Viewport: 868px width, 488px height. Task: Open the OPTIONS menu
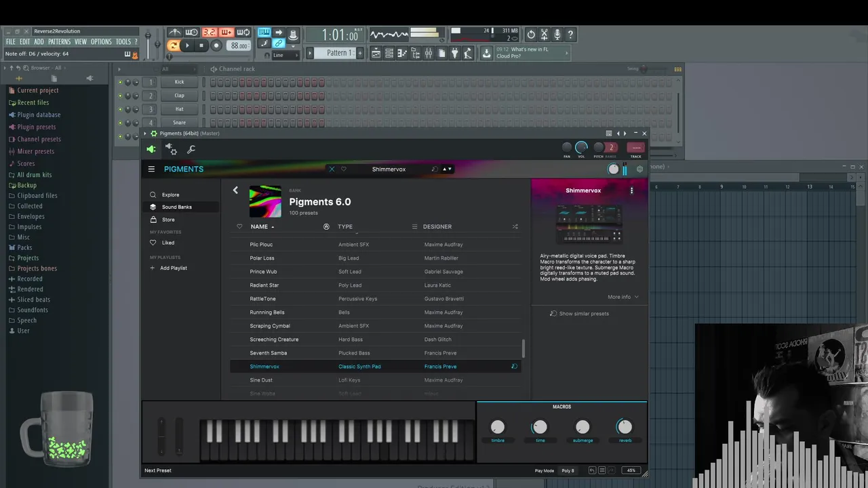101,42
